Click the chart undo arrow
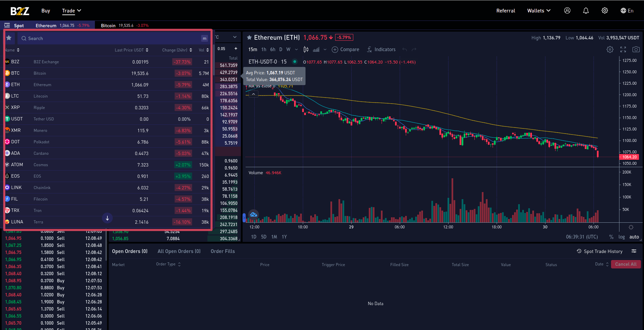The image size is (644, 330). [405, 49]
